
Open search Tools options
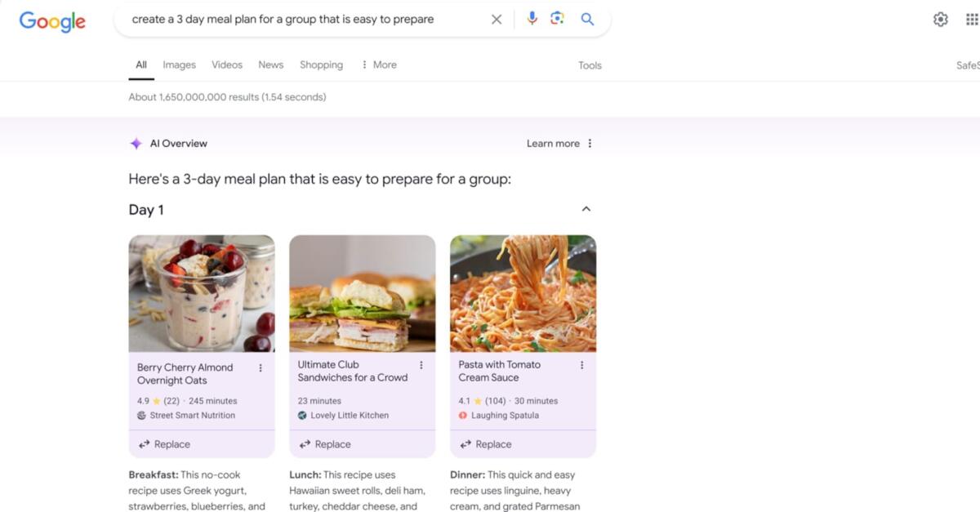click(x=590, y=65)
